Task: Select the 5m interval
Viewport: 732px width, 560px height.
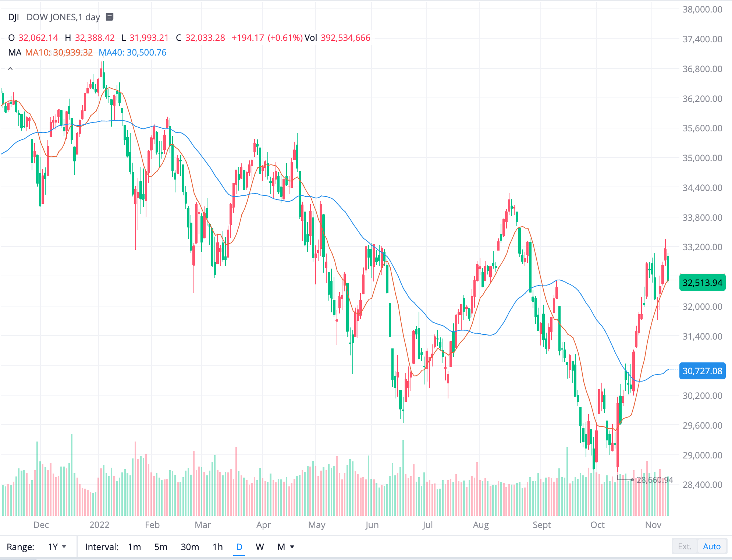Action: [161, 547]
